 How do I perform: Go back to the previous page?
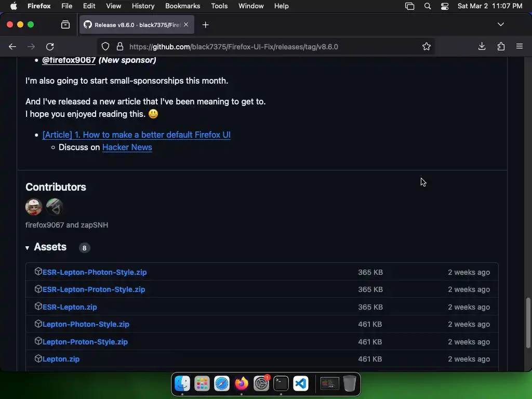12,47
